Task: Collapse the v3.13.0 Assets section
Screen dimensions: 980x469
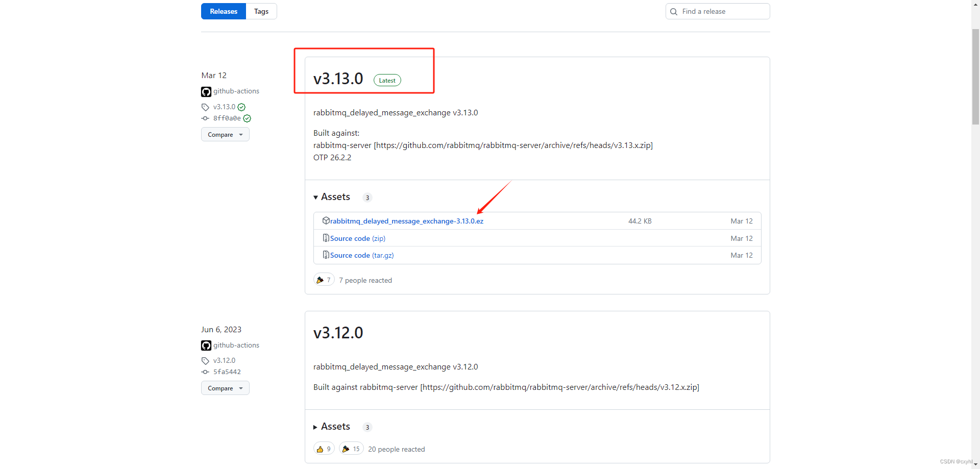Action: click(332, 197)
